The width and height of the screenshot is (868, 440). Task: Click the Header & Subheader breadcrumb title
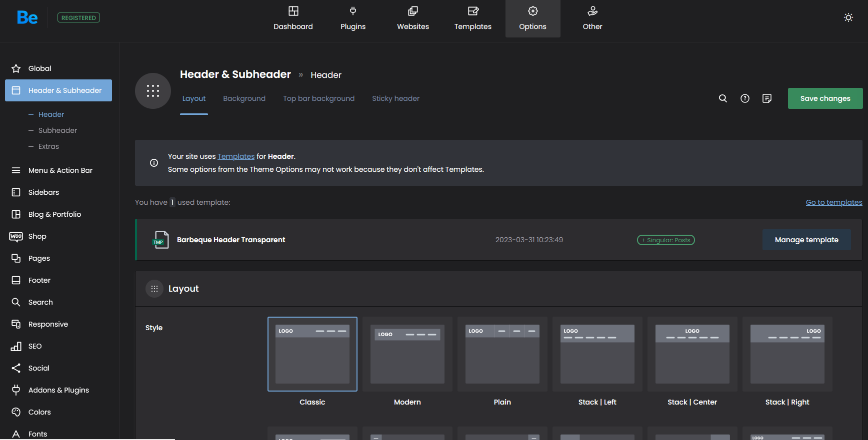click(235, 74)
